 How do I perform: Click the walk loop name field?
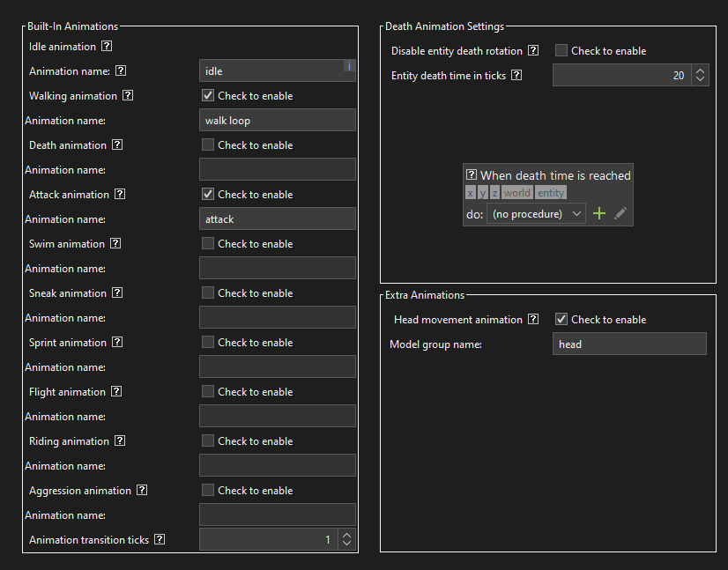coord(278,120)
